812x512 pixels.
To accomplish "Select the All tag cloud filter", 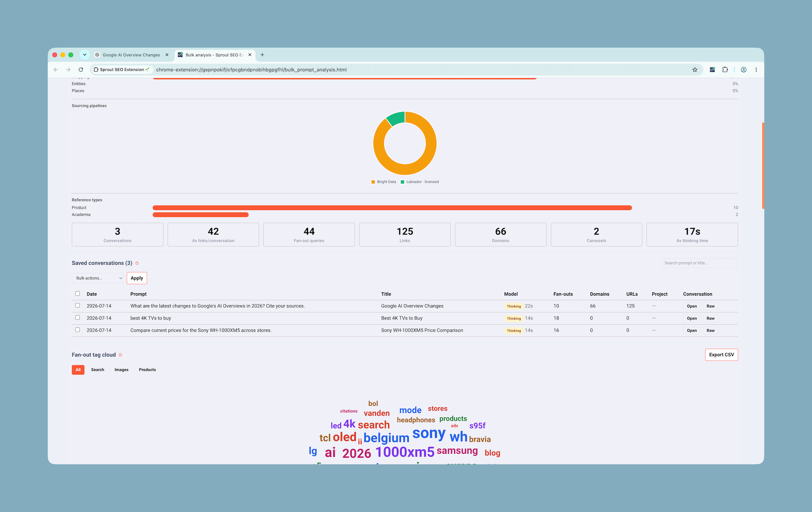I will click(78, 370).
